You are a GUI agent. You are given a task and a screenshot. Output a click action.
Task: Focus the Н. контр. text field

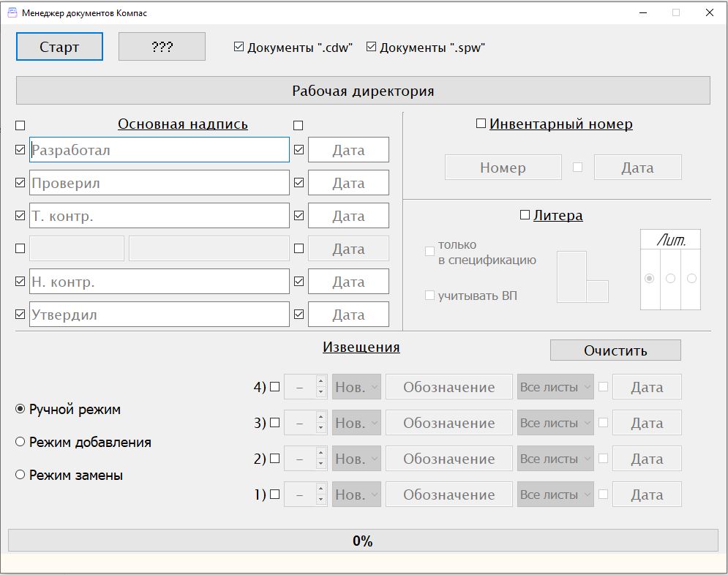tap(160, 281)
